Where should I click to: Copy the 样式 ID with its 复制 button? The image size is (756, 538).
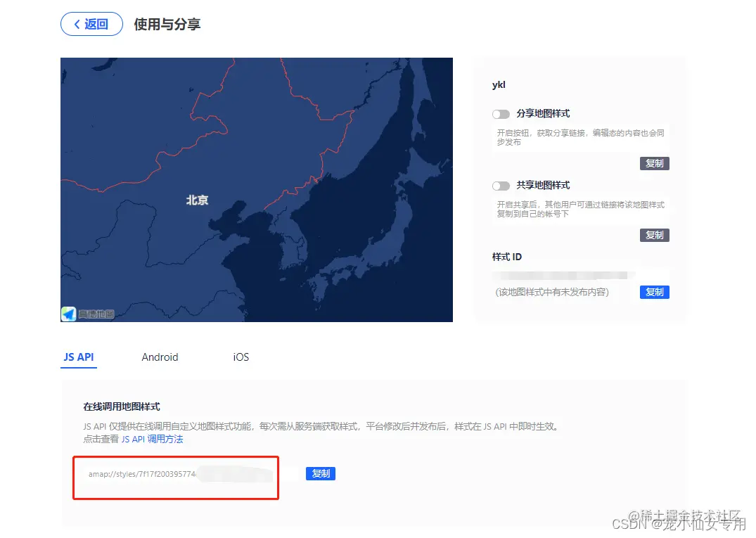coord(654,292)
